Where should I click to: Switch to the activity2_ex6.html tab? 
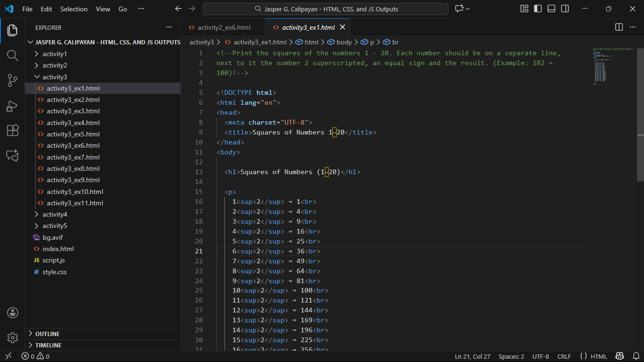tap(223, 27)
